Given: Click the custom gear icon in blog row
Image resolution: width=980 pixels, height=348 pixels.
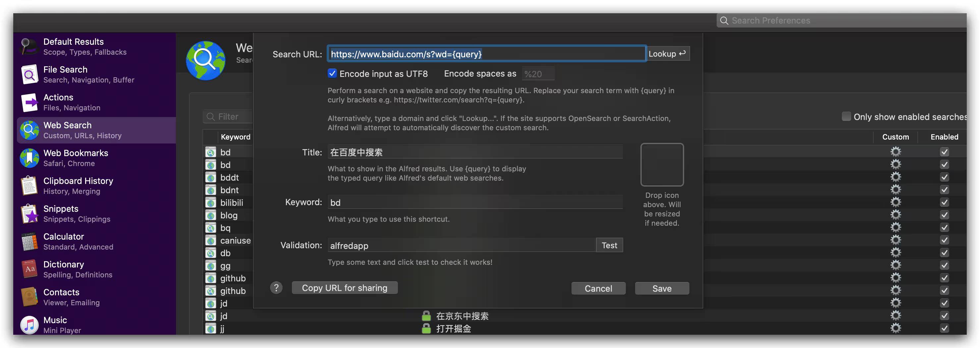Looking at the screenshot, I should point(896,215).
